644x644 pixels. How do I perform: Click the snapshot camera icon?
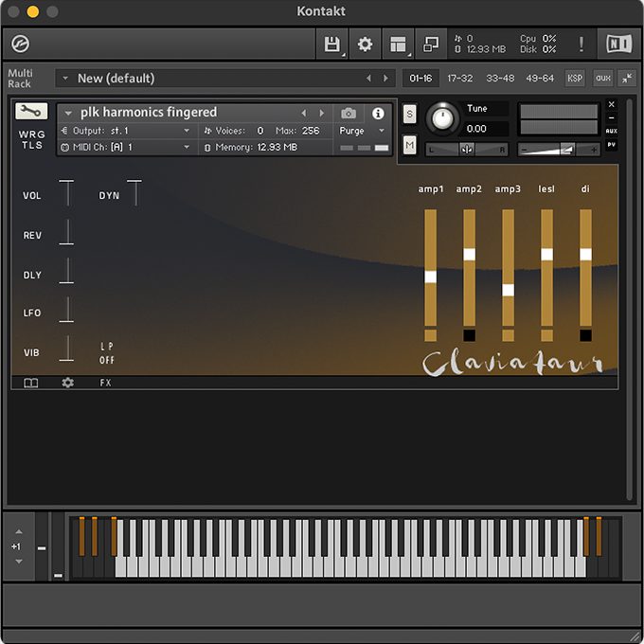pyautogui.click(x=349, y=113)
